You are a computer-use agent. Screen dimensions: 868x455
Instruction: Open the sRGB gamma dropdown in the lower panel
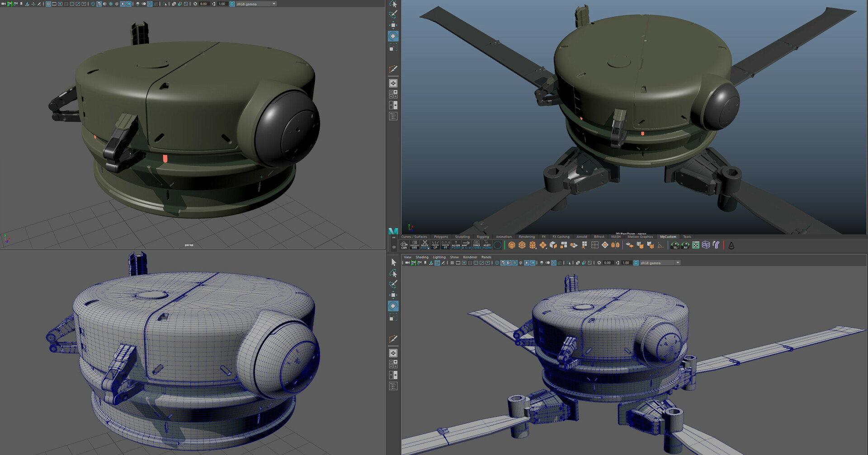[677, 263]
